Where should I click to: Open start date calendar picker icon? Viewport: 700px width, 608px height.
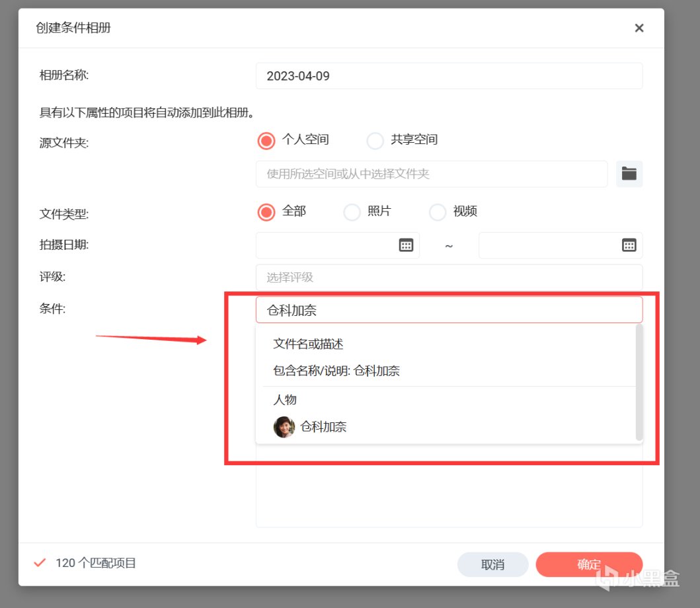406,245
